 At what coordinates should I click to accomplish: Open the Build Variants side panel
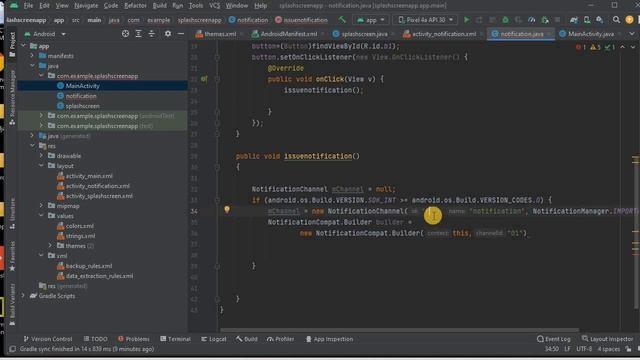click(12, 304)
